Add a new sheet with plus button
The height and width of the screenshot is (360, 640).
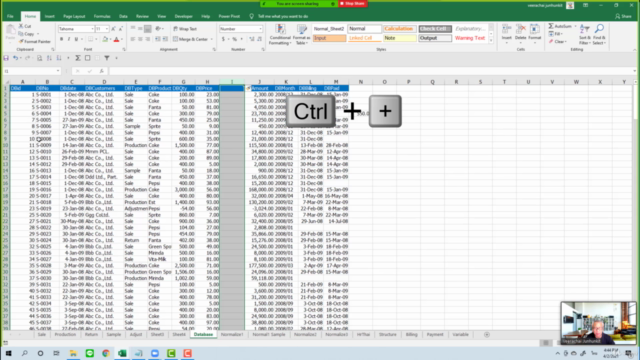pos(487,334)
